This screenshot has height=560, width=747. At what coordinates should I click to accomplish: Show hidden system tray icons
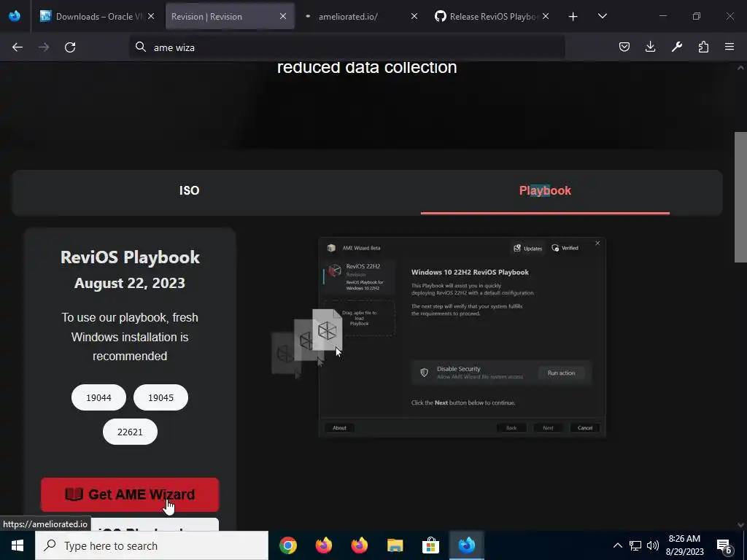pos(617,545)
